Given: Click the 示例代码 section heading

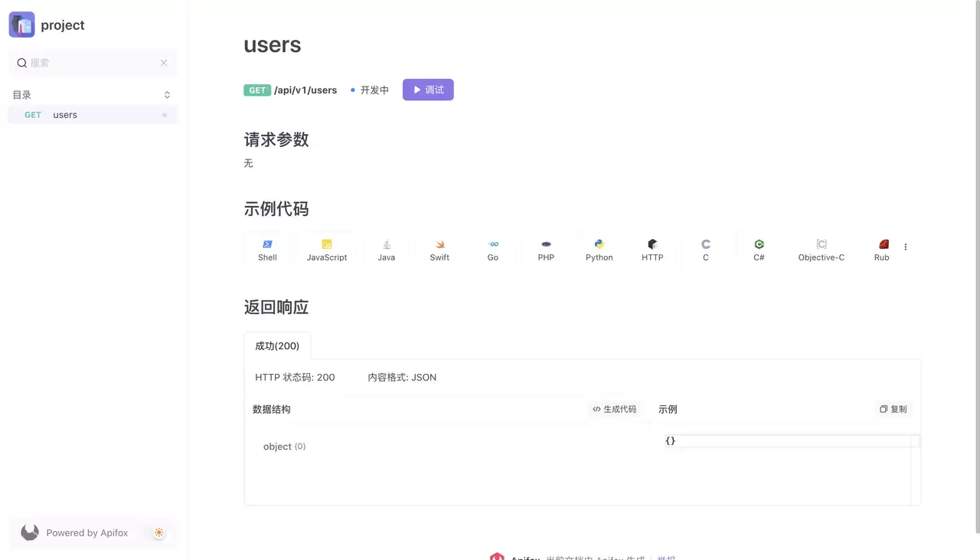Looking at the screenshot, I should 276,209.
